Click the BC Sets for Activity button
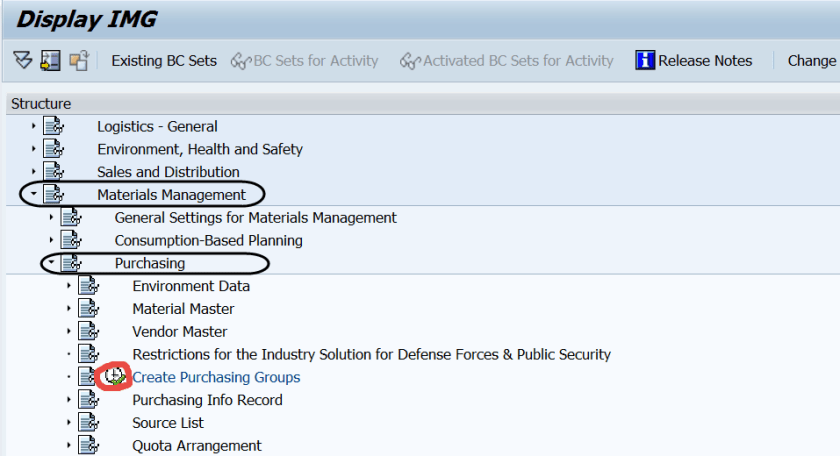This screenshot has width=840, height=456. 305,61
